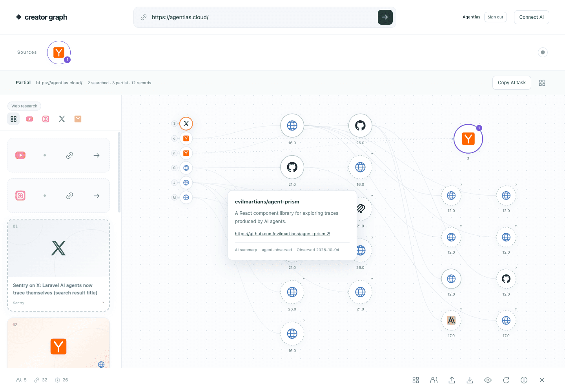Click the Hacker News source icon beside Sources
This screenshot has height=392, width=565.
coord(59,53)
